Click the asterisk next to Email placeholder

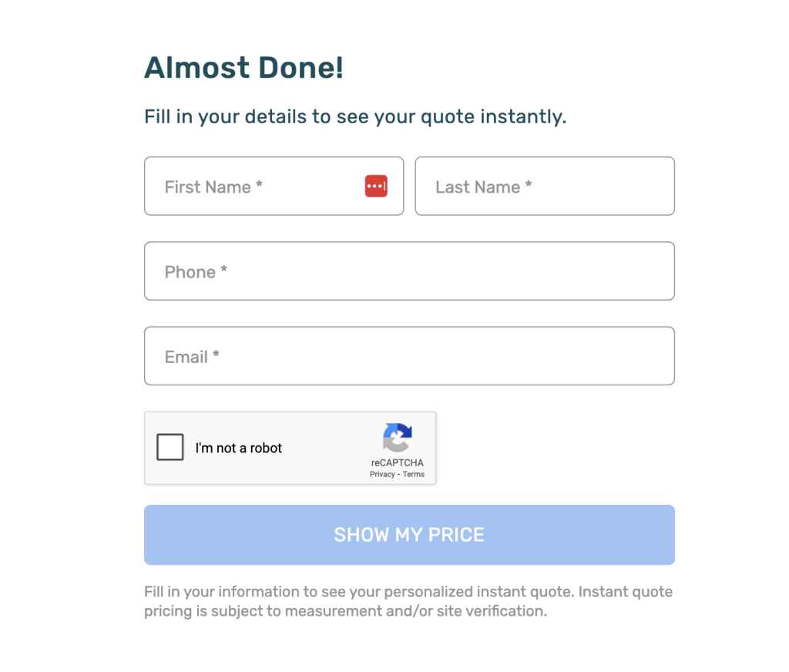click(217, 355)
